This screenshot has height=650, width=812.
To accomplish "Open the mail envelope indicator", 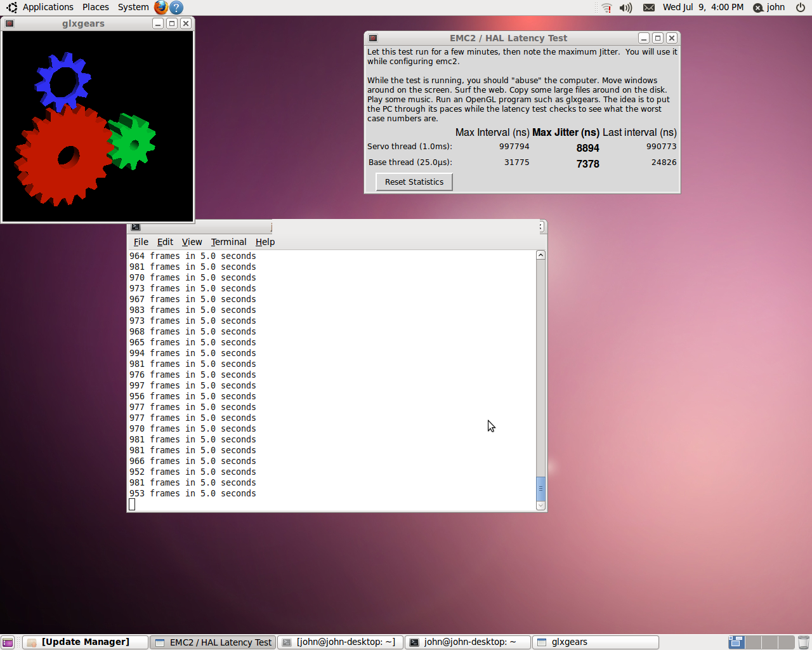I will [x=648, y=8].
